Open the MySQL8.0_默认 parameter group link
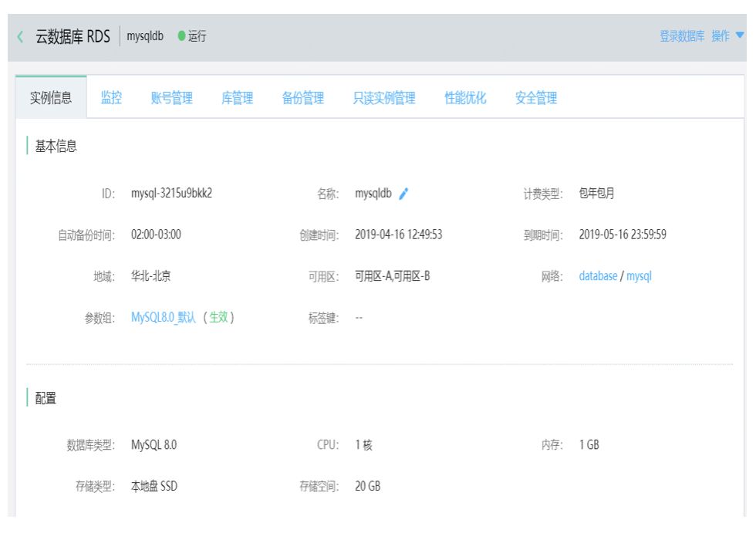The image size is (756, 540). (164, 317)
